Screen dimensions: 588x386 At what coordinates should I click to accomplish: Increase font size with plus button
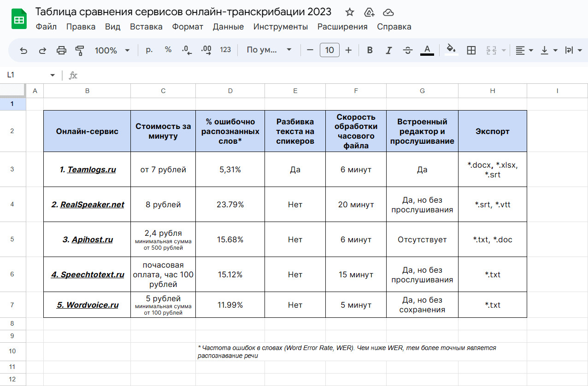[348, 50]
